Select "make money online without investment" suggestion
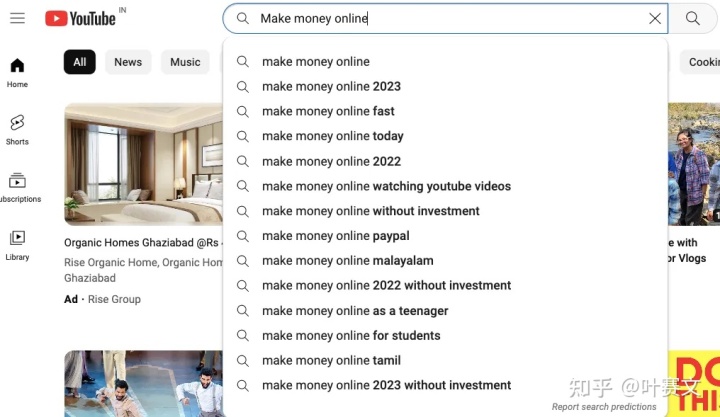Image resolution: width=720 pixels, height=417 pixels. tap(370, 211)
